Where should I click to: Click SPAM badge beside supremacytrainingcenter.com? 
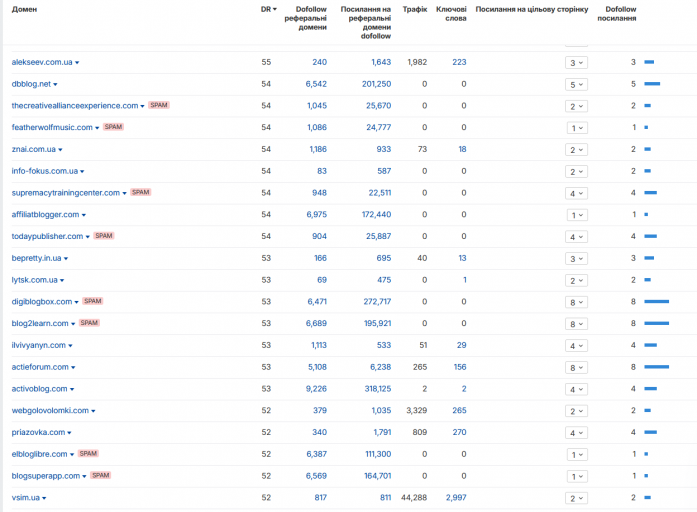(140, 192)
